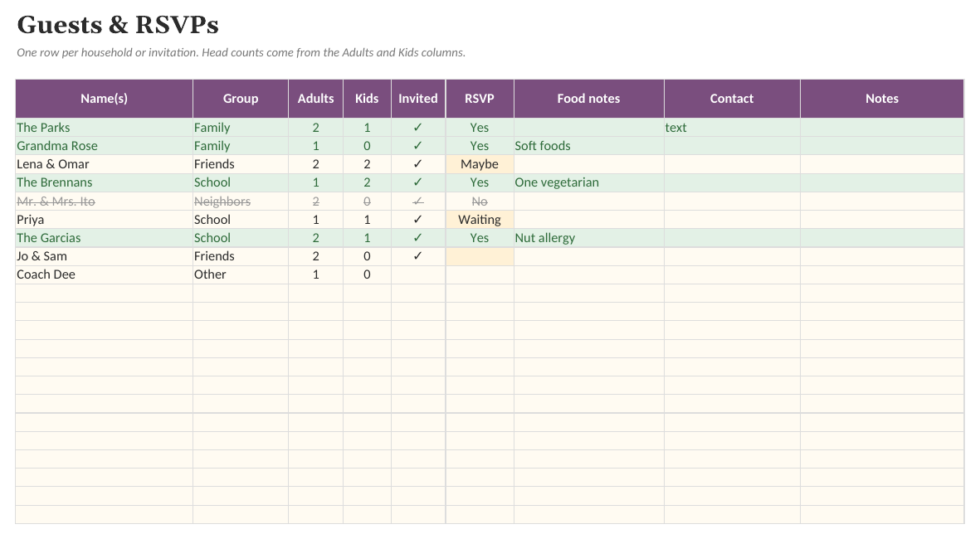Click the Food notes column header
The height and width of the screenshot is (539, 980).
pos(589,99)
